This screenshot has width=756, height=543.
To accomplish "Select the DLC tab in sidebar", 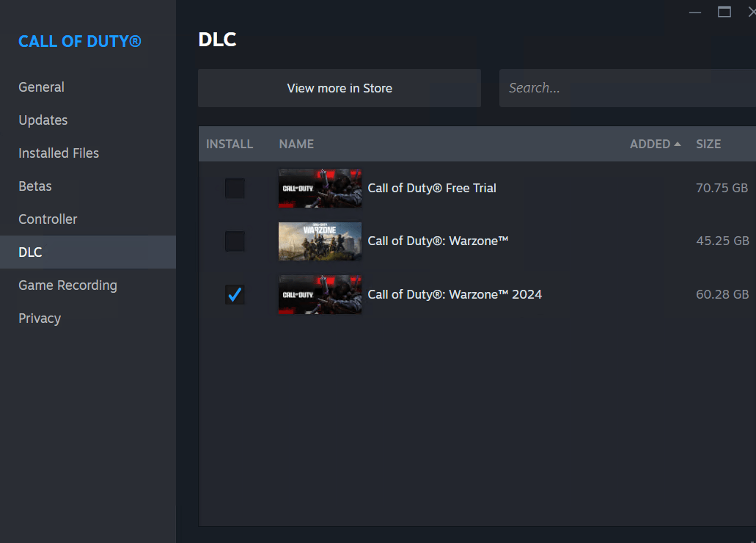I will click(x=88, y=252).
